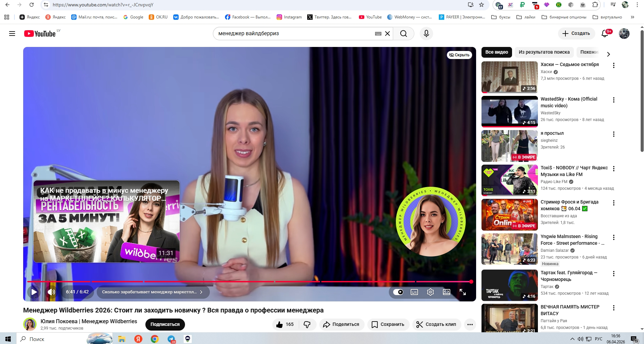Show hidden bookmarks with double chevron
Screen dimensions: 644x344
tap(633, 17)
